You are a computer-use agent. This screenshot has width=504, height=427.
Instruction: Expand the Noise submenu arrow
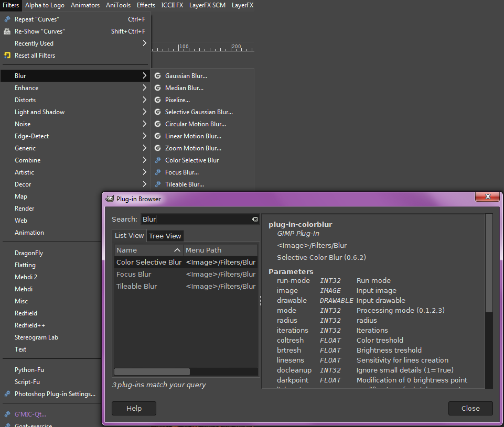pos(144,124)
